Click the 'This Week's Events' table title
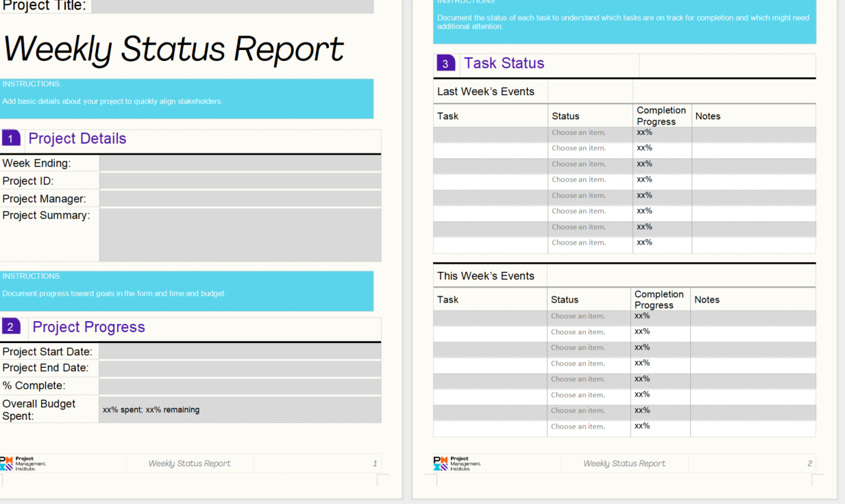The height and width of the screenshot is (504, 845). point(486,275)
